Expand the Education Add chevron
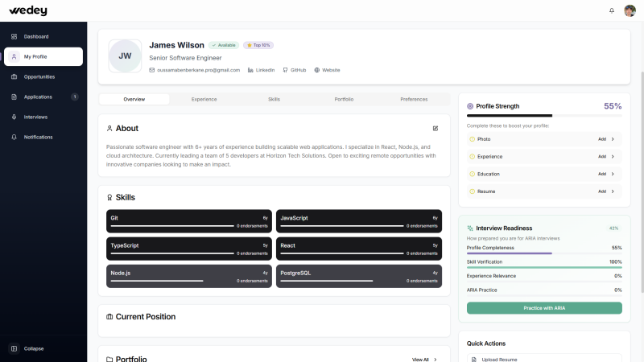644x362 pixels. (613, 174)
